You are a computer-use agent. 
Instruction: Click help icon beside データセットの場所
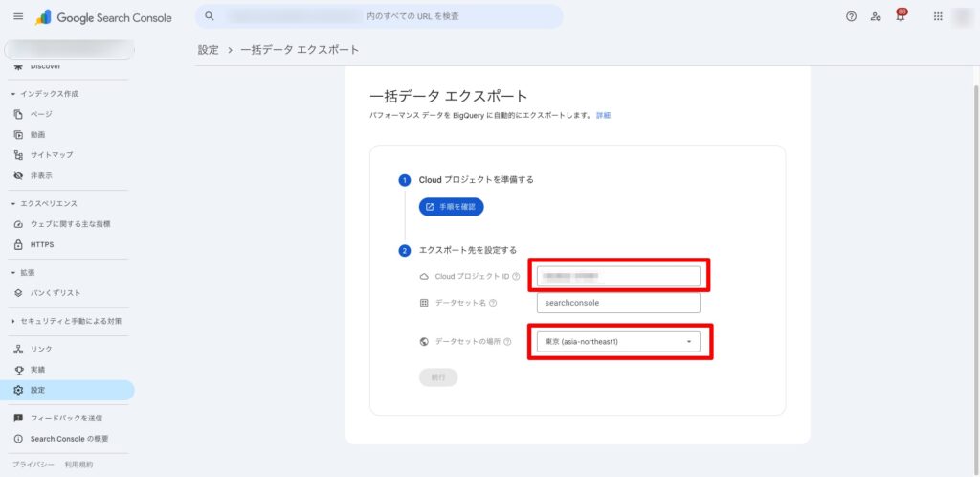point(506,341)
